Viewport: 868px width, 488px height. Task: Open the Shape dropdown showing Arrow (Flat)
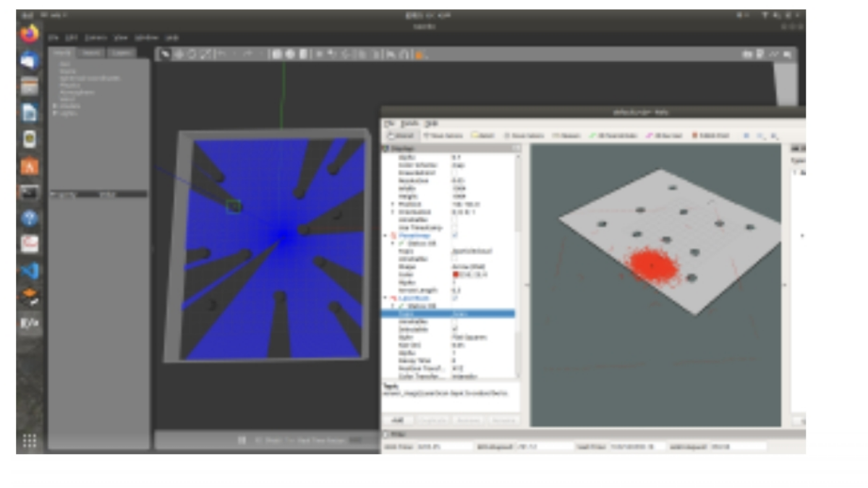click(x=482, y=267)
